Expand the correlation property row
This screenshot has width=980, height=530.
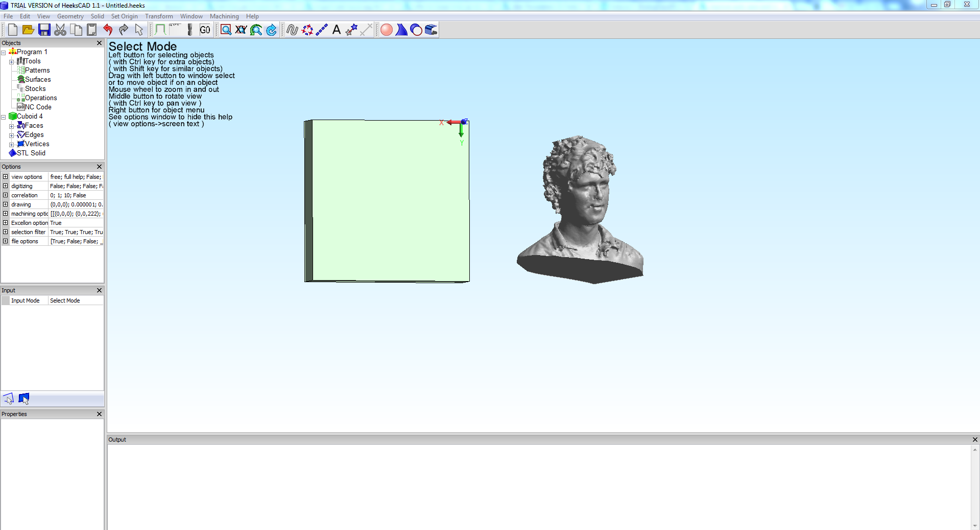tap(6, 195)
